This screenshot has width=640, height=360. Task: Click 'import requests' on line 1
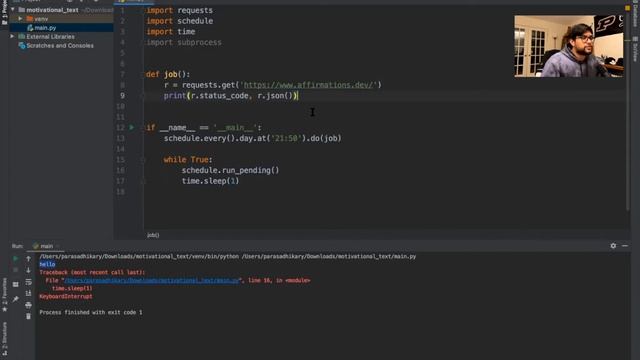[x=179, y=10]
